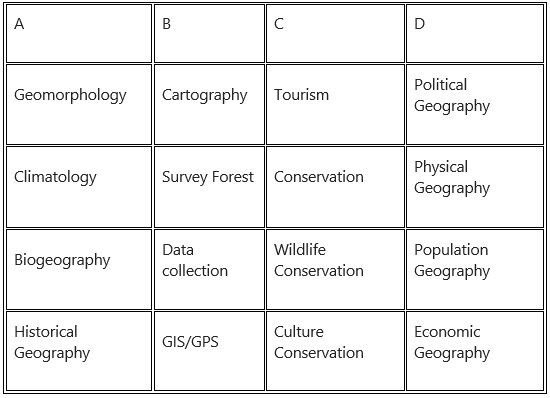Select the Physical Geography cell
550x398 pixels.
click(475, 187)
